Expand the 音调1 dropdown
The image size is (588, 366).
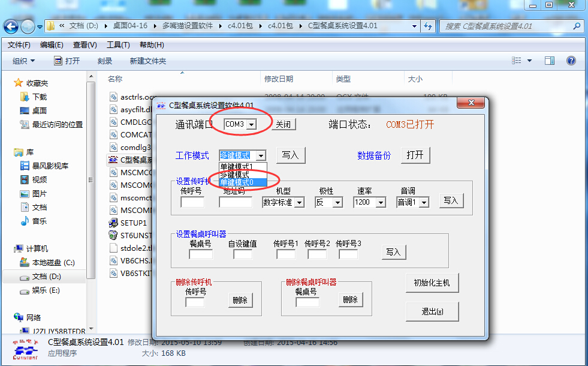(x=424, y=203)
